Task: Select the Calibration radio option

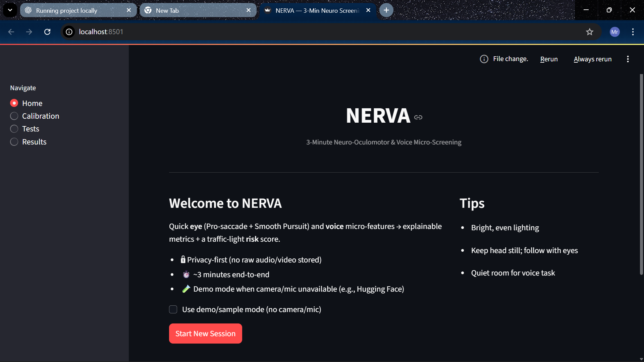Action: pyautogui.click(x=14, y=116)
